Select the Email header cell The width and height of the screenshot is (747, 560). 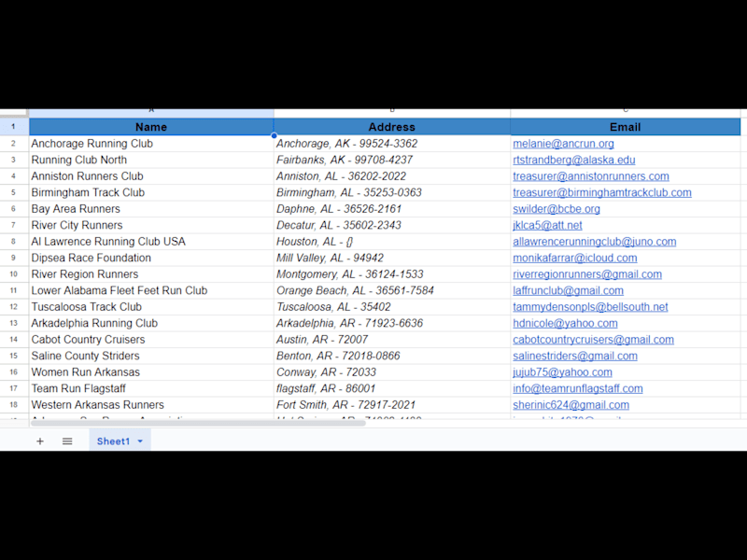click(625, 127)
